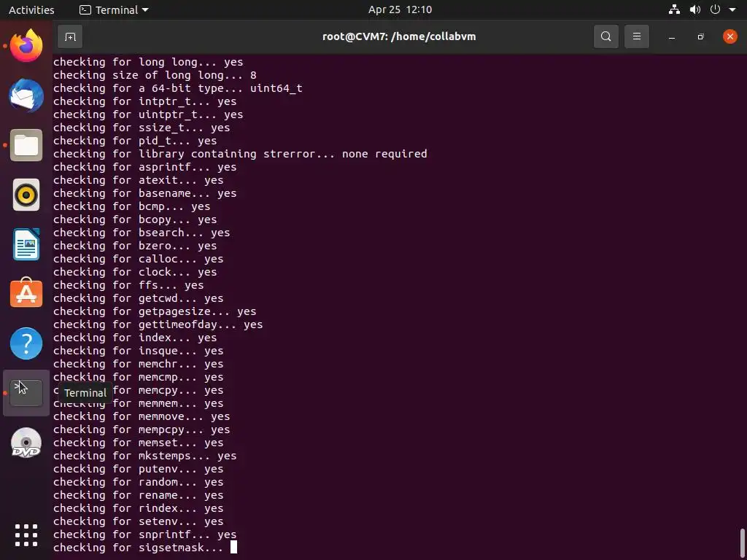The width and height of the screenshot is (747, 560).
Task: Click the line 'checking for basename... yes'
Action: pos(144,193)
